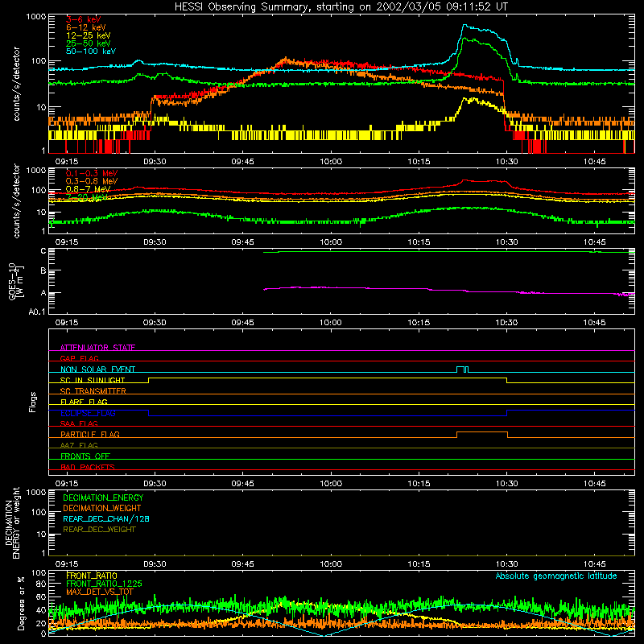Click the NON_SOLAR_EVENT flag label
The width and height of the screenshot is (644, 644).
(97, 369)
